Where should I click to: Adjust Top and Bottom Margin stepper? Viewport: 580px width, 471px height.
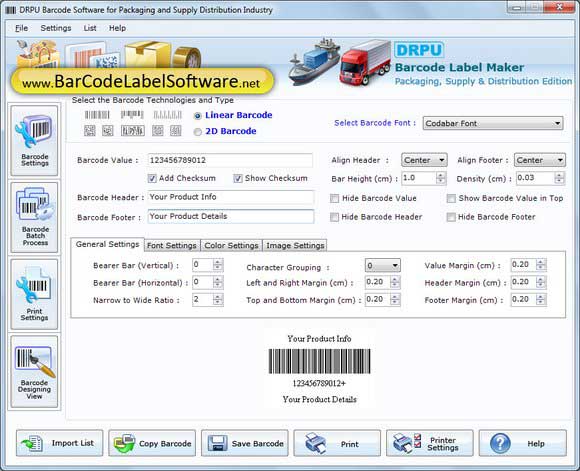tap(395, 299)
